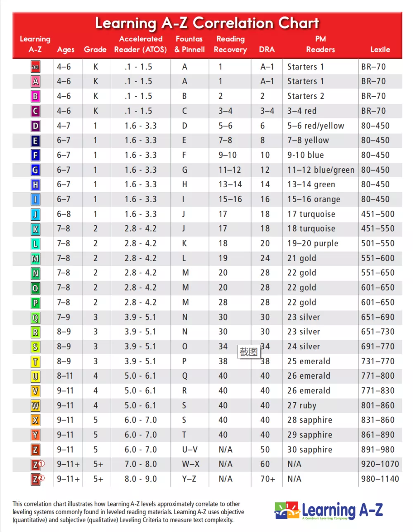Viewport: 413px width, 532px height.
Task: Click the 'Learning A-Z Correlation Chart' title
Action: click(x=207, y=23)
